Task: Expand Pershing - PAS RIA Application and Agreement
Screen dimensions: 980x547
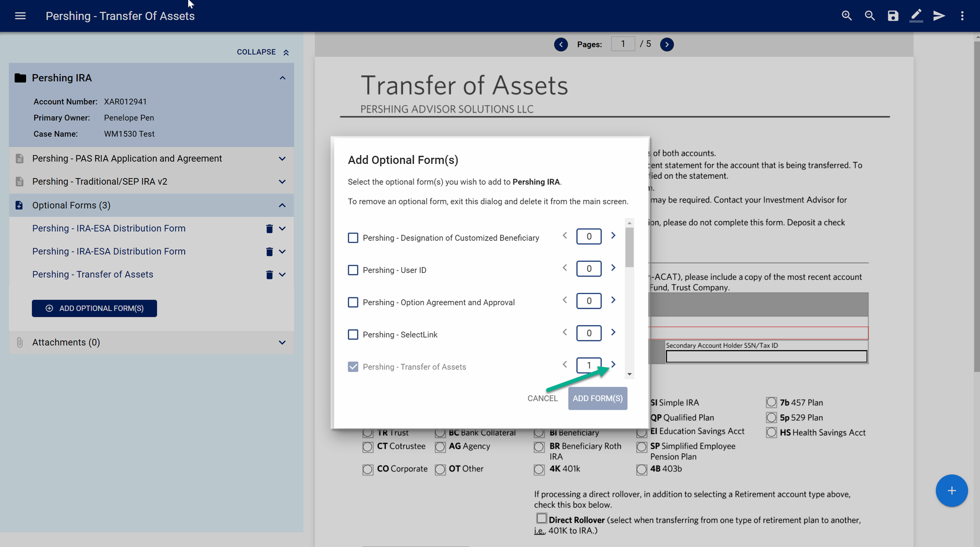Action: tap(282, 159)
